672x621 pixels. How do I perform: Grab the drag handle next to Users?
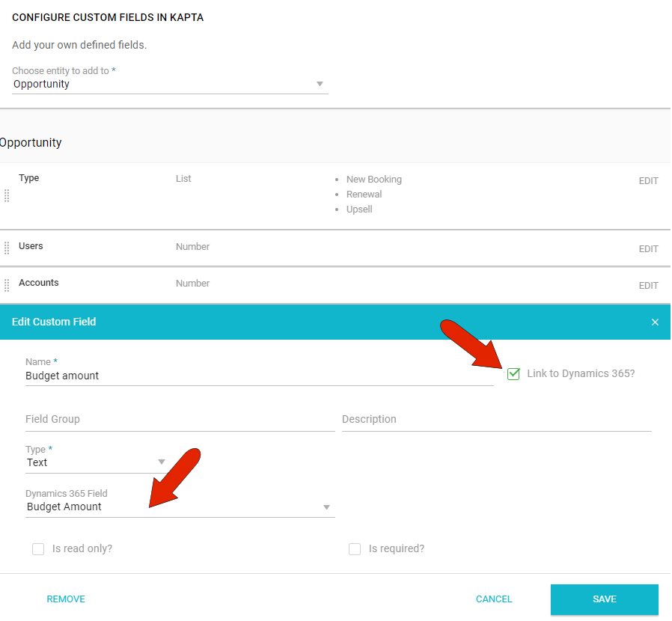click(7, 247)
